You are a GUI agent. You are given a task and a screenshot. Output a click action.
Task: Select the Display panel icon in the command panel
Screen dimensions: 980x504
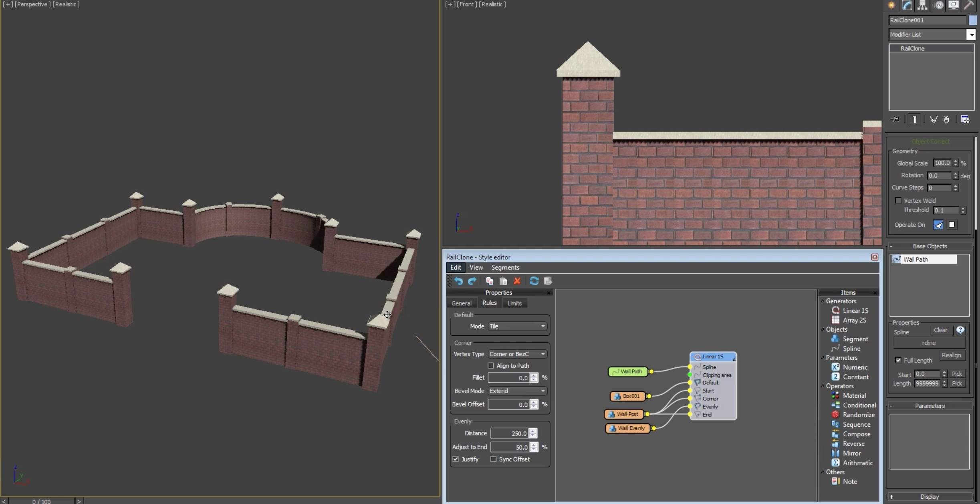point(954,5)
